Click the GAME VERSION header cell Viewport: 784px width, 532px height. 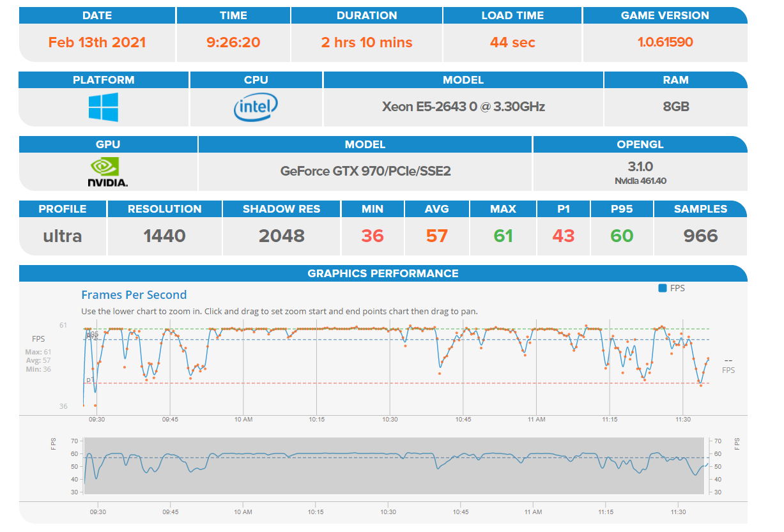pos(665,15)
